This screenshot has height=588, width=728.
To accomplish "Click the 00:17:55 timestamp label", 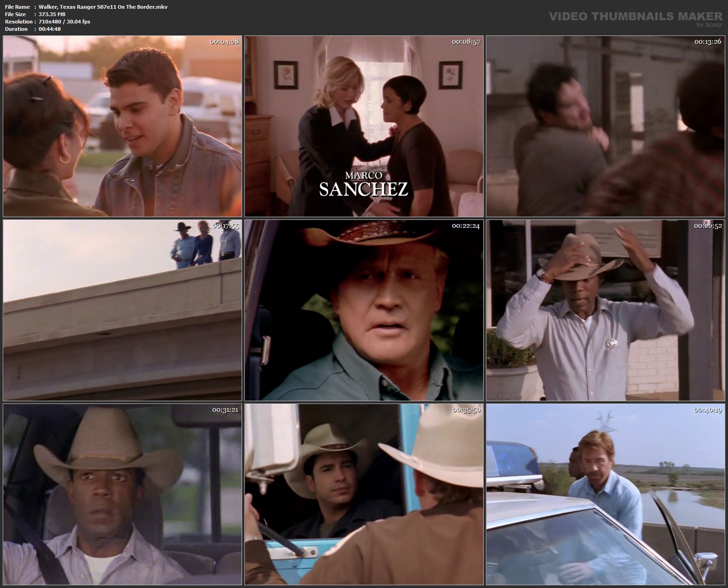I will [x=225, y=226].
